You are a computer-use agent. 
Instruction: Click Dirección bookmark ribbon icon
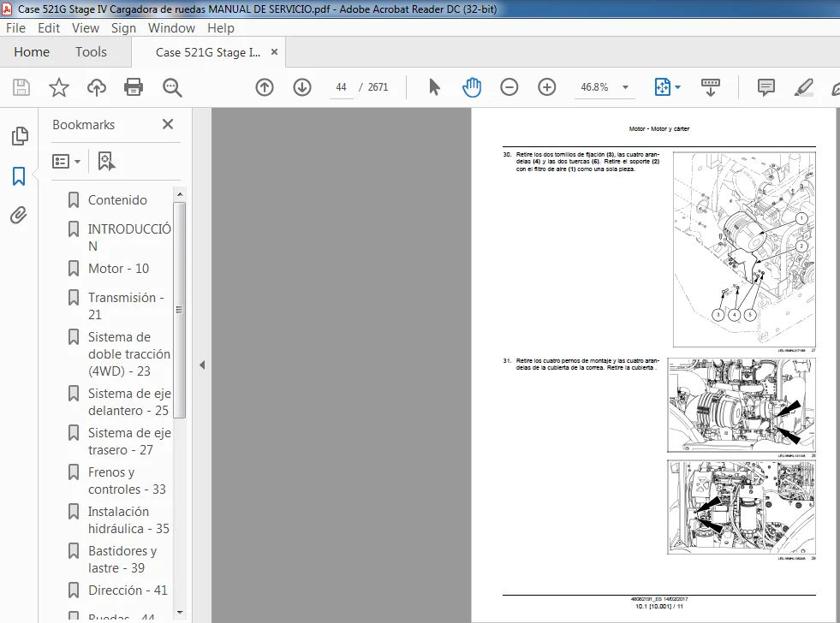74,590
